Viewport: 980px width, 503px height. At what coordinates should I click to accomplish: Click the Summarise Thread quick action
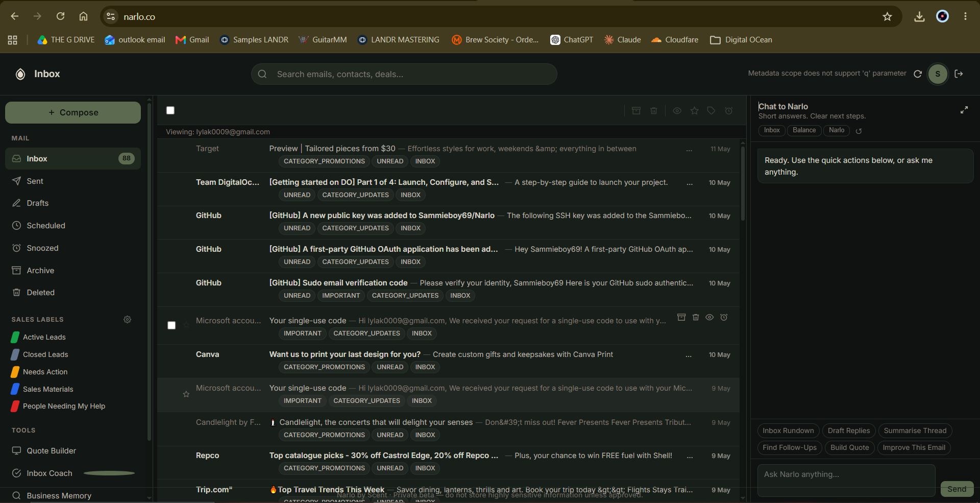pyautogui.click(x=915, y=431)
